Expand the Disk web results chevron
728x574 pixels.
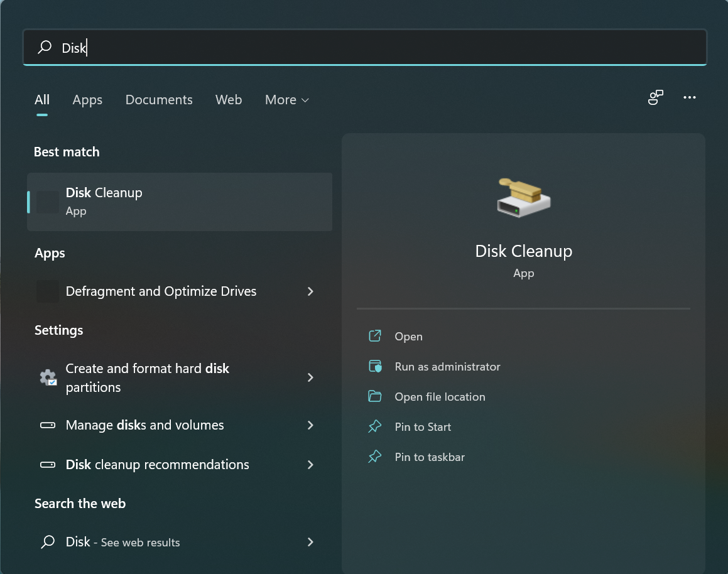(310, 542)
